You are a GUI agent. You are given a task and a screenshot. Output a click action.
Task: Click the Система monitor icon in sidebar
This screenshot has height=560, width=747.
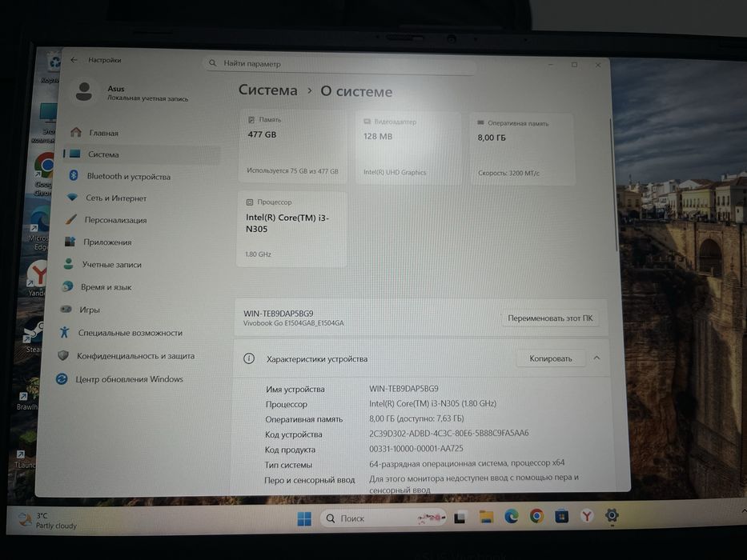click(x=74, y=154)
